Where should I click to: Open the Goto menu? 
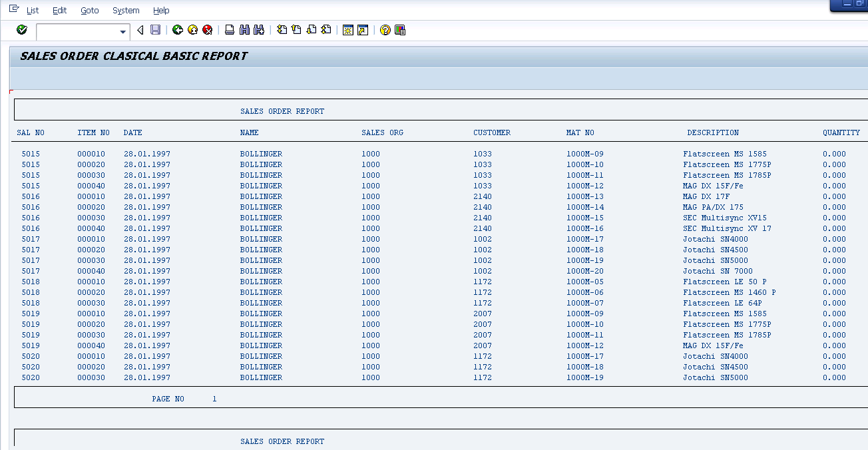coord(89,10)
